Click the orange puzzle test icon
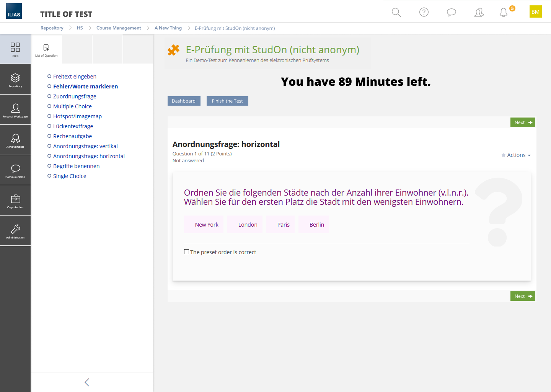Viewport: 551px width, 392px height. 174,50
